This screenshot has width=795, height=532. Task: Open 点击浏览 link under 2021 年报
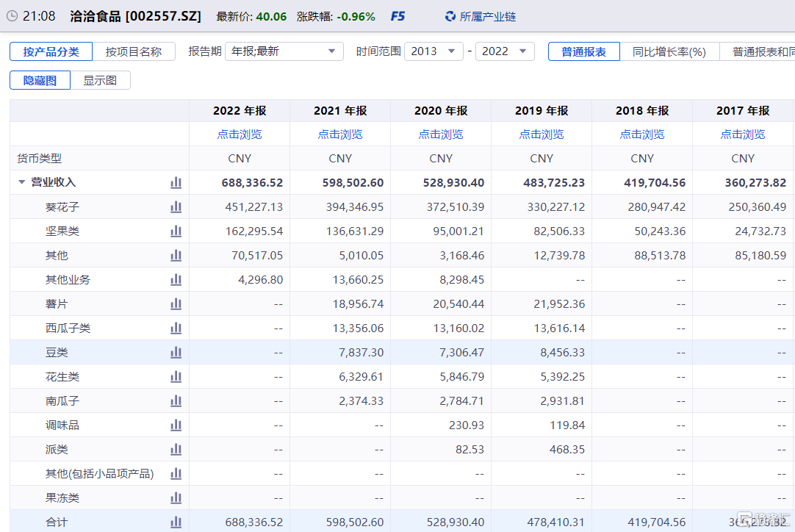(340, 134)
